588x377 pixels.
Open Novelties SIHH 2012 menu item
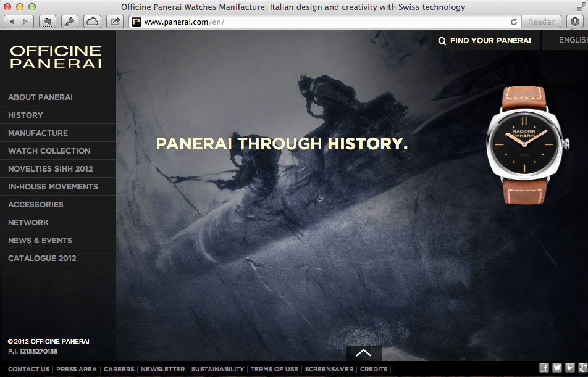point(58,168)
